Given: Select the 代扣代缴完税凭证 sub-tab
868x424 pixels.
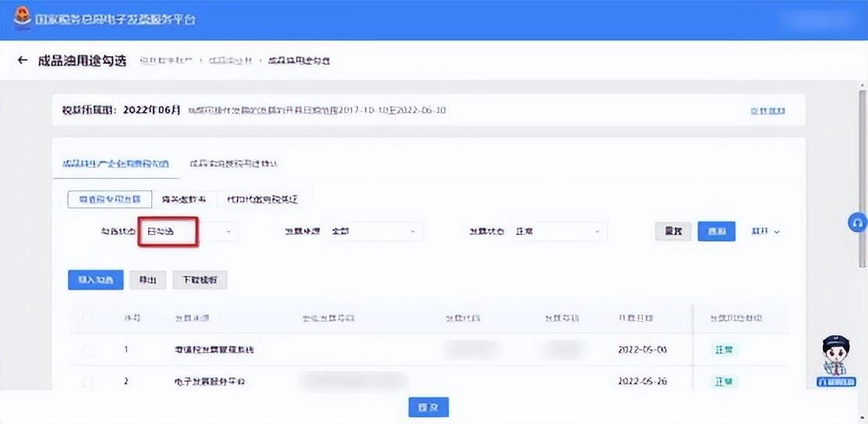Looking at the screenshot, I should 263,200.
